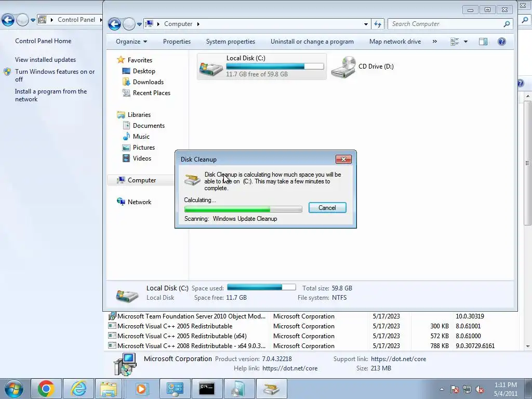The width and height of the screenshot is (532, 399).
Task: Select the CD Drive (D:) icon
Action: [x=343, y=67]
